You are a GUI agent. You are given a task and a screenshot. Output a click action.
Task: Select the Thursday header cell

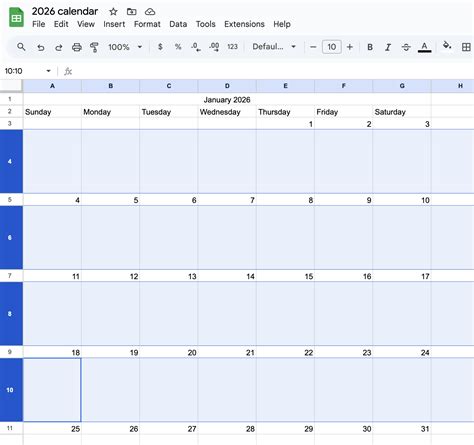[285, 112]
